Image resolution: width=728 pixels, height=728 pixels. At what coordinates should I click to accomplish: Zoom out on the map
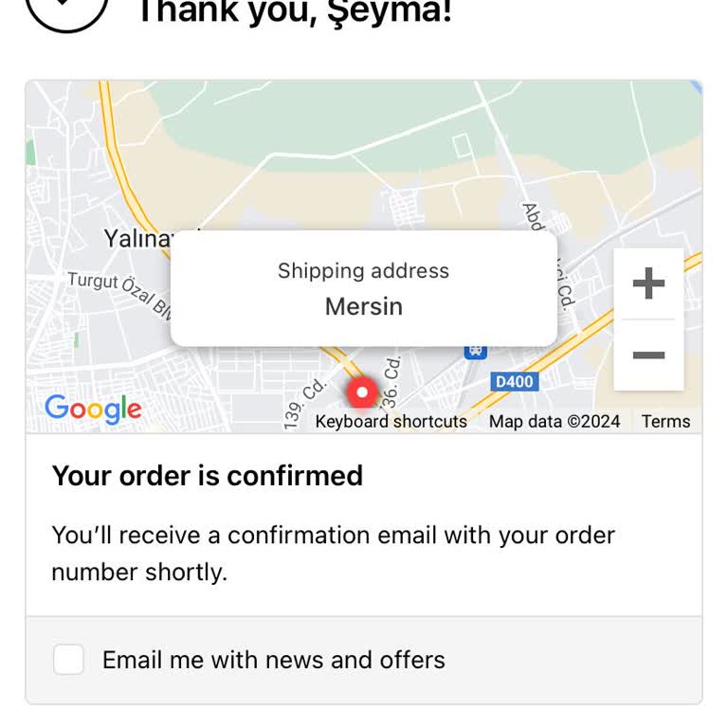coord(648,355)
